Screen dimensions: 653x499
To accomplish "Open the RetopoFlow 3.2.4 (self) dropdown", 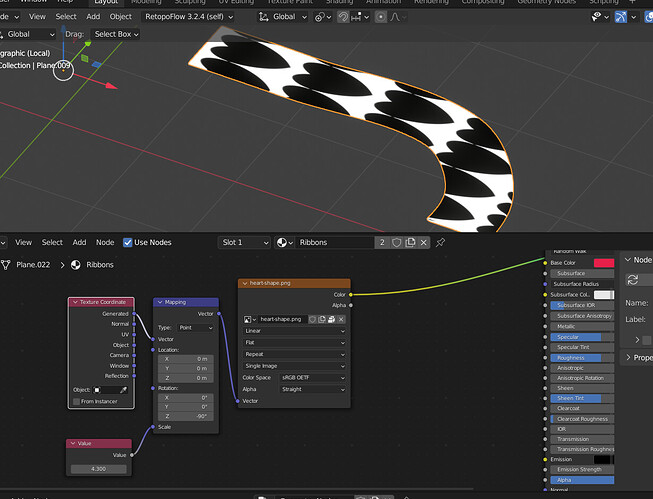I will (188, 17).
